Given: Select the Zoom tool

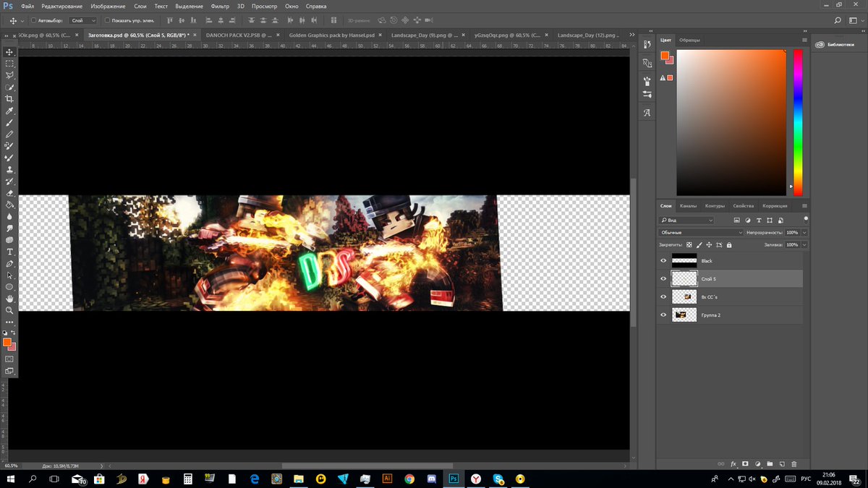Looking at the screenshot, I should tap(9, 310).
